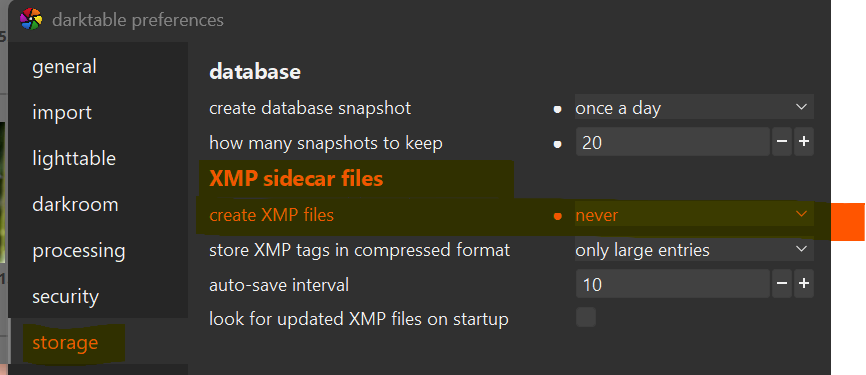This screenshot has width=866, height=375.
Task: Click the auto-save interval number field
Action: (x=673, y=284)
